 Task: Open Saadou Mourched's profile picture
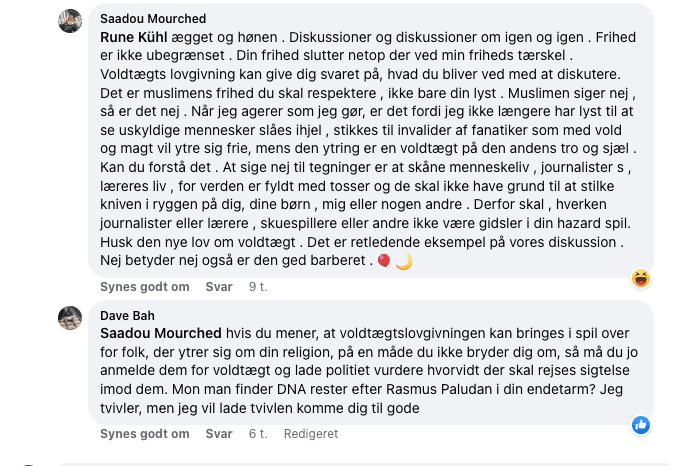point(70,21)
